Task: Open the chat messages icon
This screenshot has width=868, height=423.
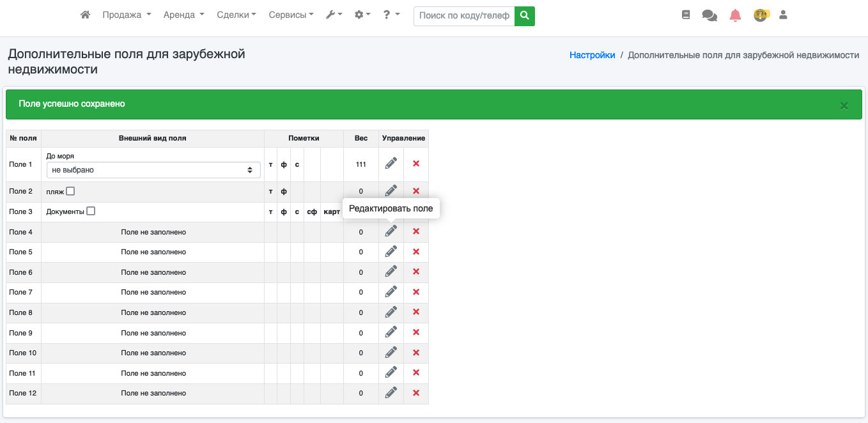Action: [x=709, y=15]
